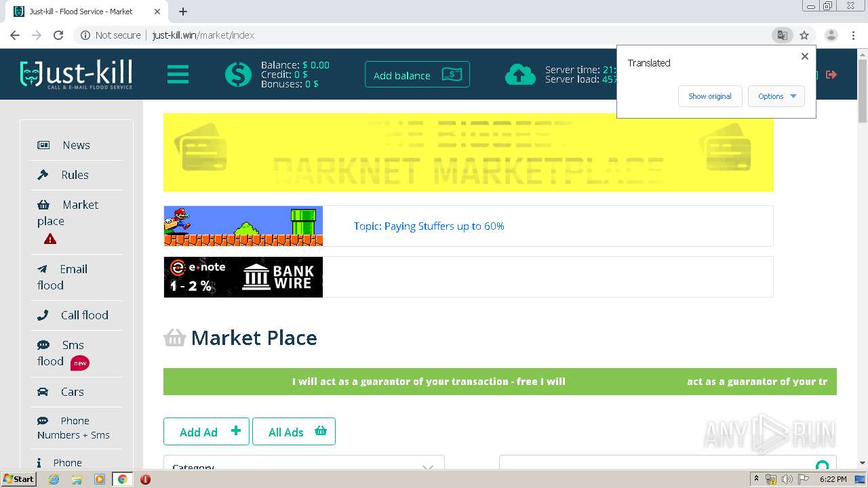Click the Windows Start button
The height and width of the screenshot is (488, 868).
coord(18,479)
